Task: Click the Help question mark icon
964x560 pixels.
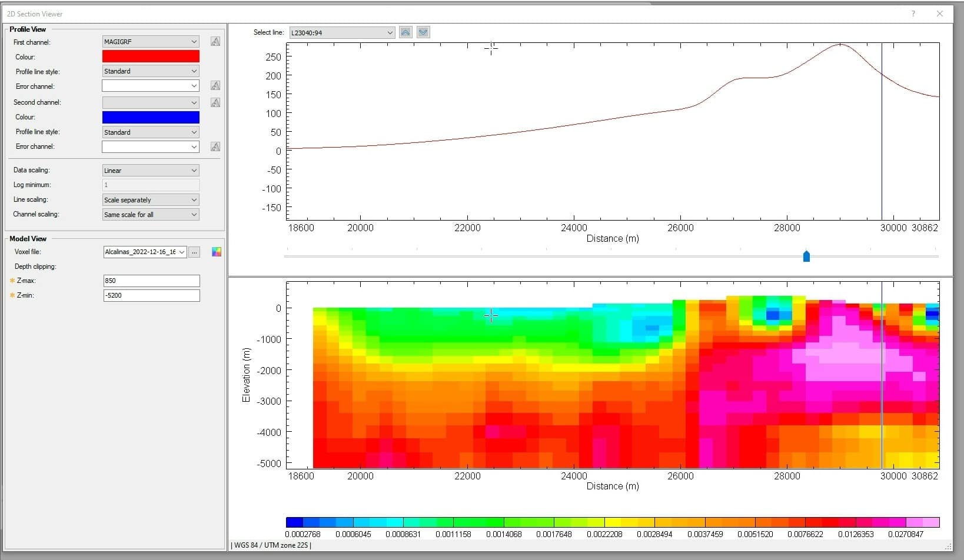Action: click(x=913, y=13)
